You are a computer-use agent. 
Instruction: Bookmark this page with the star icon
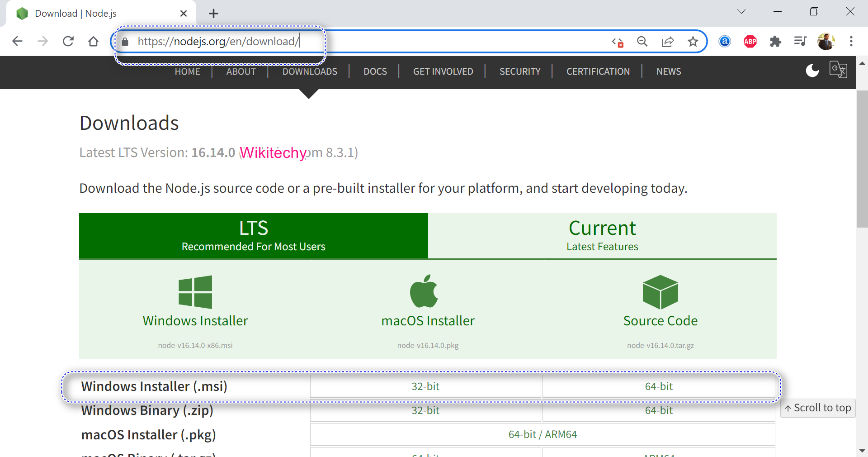click(x=693, y=42)
